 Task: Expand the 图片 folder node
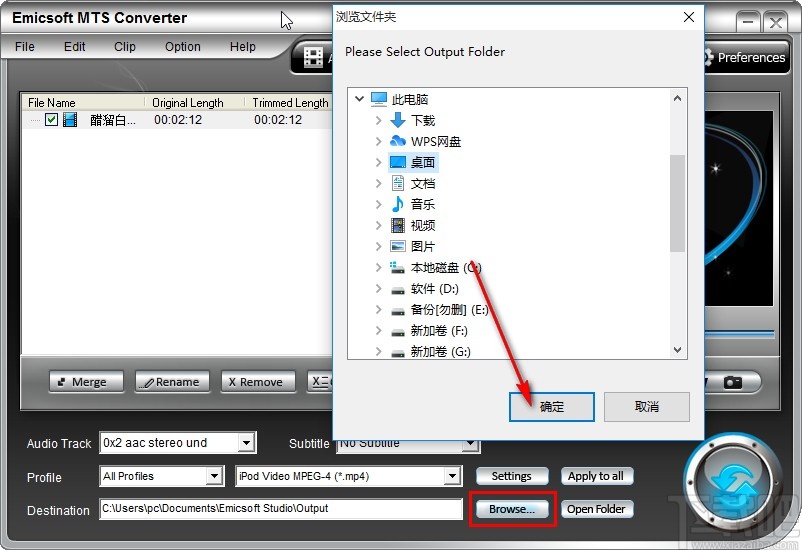pyautogui.click(x=378, y=246)
